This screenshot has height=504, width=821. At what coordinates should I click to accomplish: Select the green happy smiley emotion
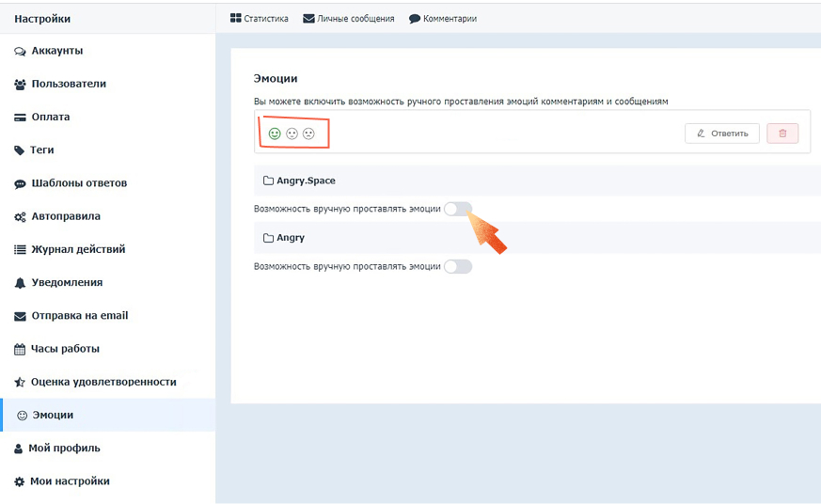[x=275, y=134]
